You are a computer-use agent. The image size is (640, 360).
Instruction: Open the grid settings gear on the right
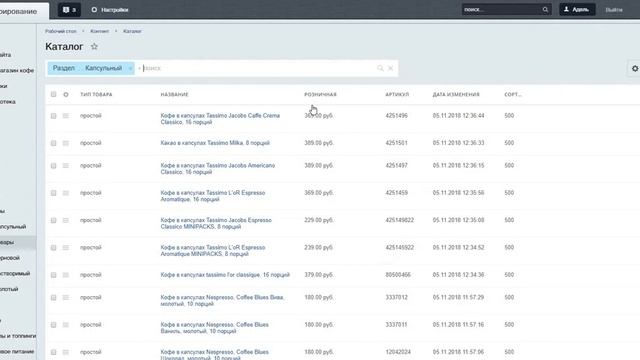click(635, 69)
